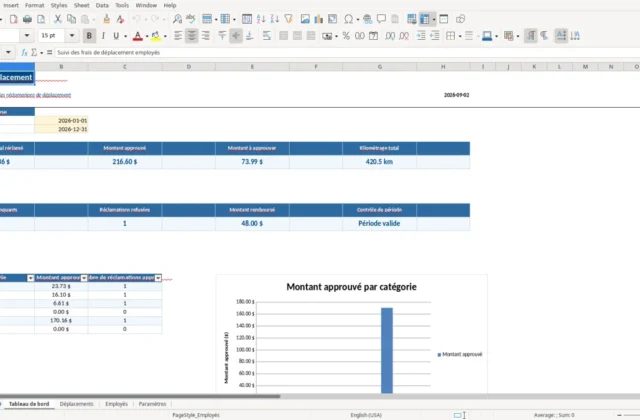Open Function Wizard fx icon

(24, 52)
